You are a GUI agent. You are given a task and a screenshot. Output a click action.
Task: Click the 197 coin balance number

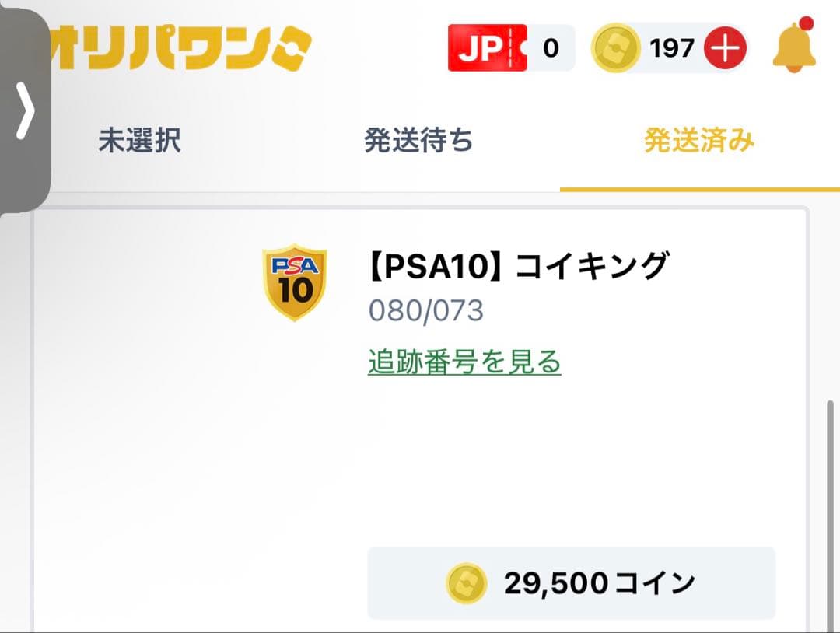click(672, 48)
